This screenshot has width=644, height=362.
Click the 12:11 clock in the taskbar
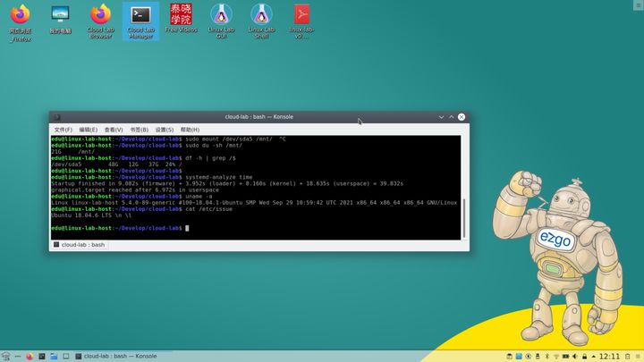pyautogui.click(x=609, y=357)
